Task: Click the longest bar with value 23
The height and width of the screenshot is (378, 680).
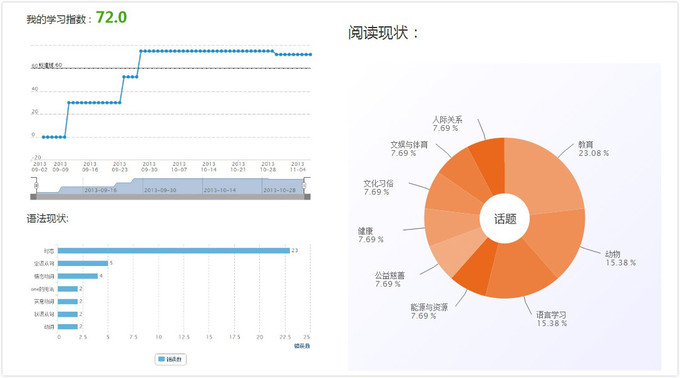Action: 173,251
